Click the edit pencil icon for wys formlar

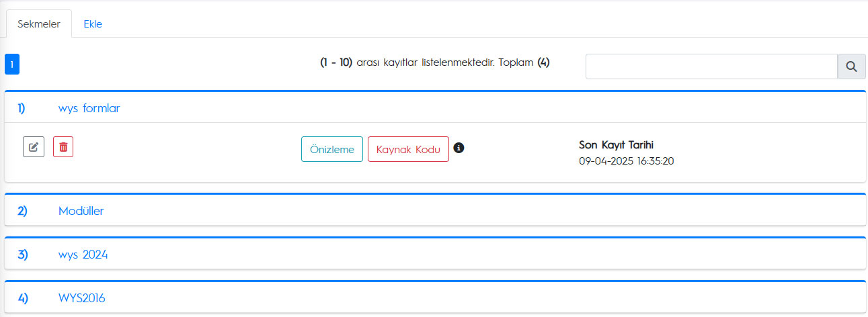34,147
